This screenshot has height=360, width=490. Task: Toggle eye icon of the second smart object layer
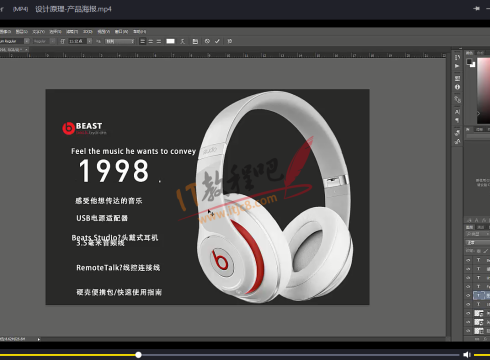click(468, 322)
